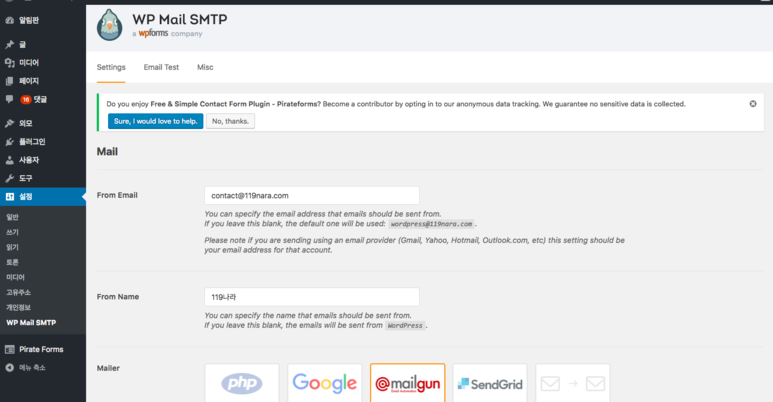Open the 미디어 media icon in main menu
The width and height of the screenshot is (773, 402).
tap(9, 63)
